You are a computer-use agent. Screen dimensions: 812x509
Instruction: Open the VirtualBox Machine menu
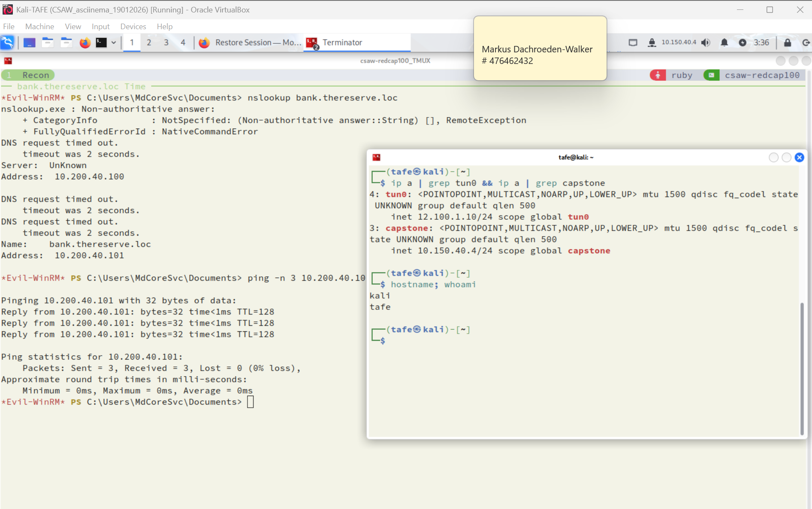tap(39, 26)
